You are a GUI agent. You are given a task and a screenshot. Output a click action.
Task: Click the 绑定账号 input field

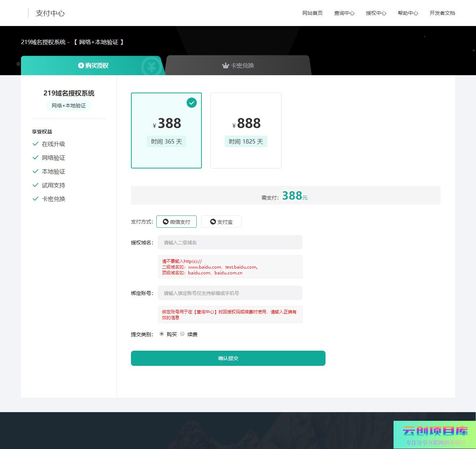coord(230,293)
